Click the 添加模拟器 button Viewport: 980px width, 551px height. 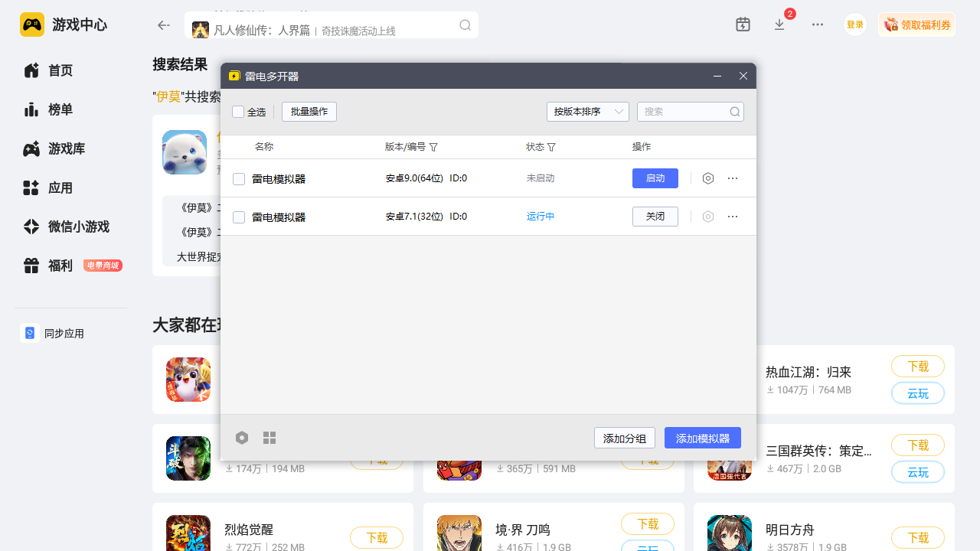tap(702, 439)
